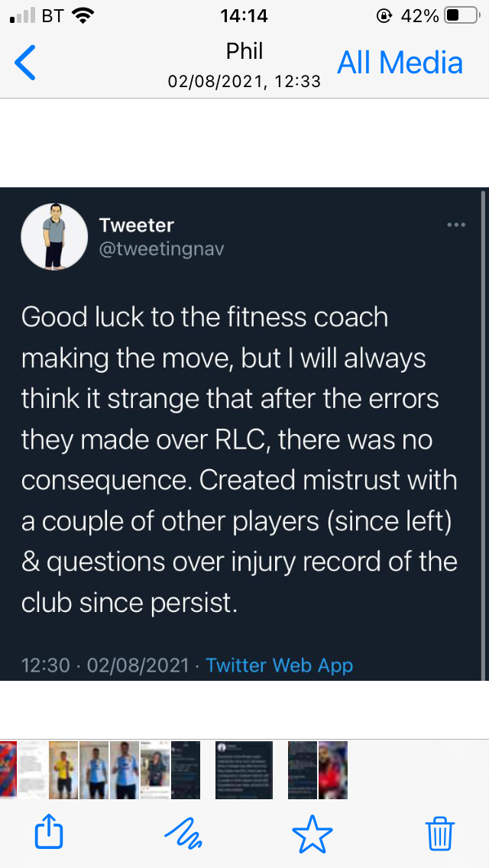Screen dimensions: 489x868
Task: Open the All Media view
Action: pyautogui.click(x=400, y=63)
